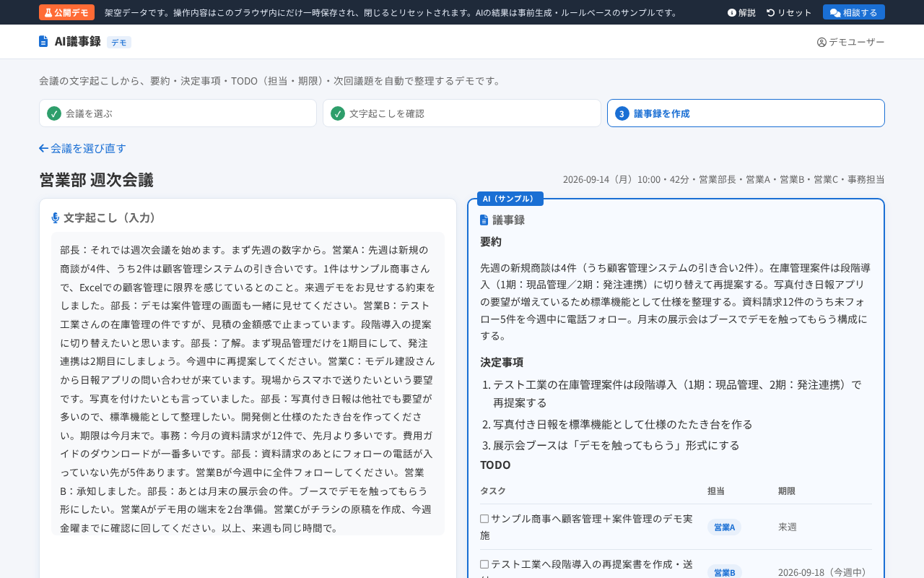The width and height of the screenshot is (924, 578).
Task: Click the デモ badge next to title
Action: 119,42
